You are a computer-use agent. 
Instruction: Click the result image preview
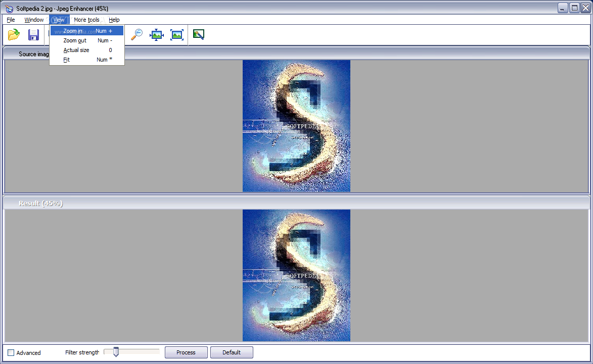click(x=296, y=275)
